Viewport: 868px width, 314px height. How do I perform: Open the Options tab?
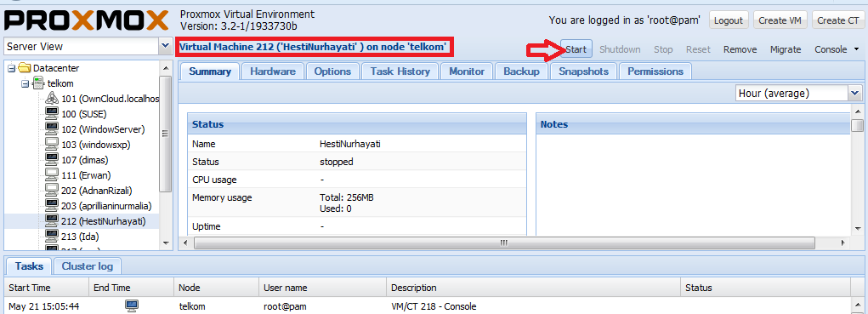332,71
